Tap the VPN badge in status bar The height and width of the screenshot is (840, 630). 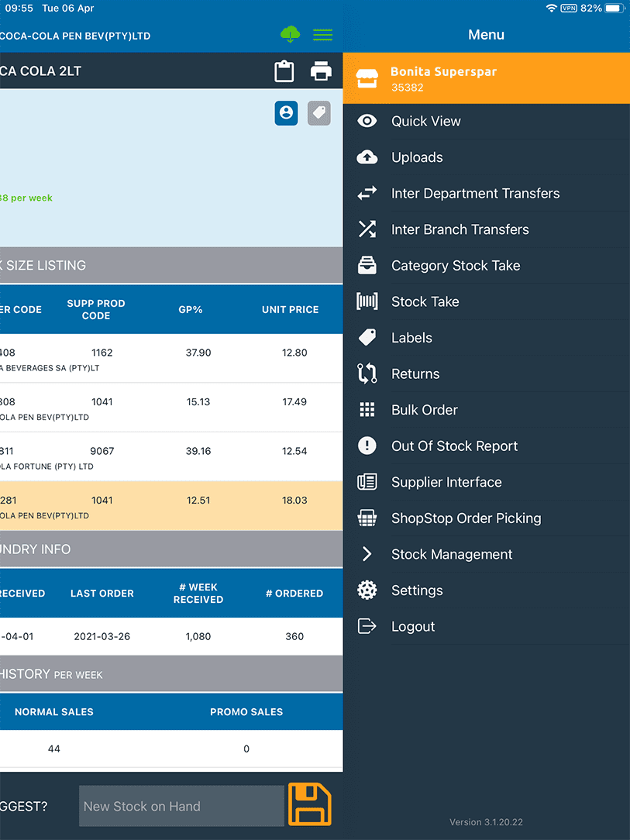[569, 8]
